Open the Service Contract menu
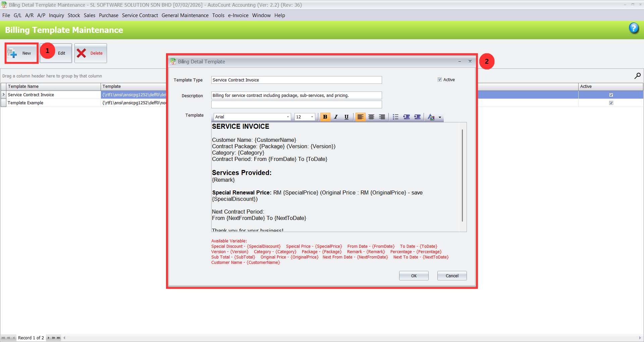This screenshot has width=644, height=342. tap(140, 15)
